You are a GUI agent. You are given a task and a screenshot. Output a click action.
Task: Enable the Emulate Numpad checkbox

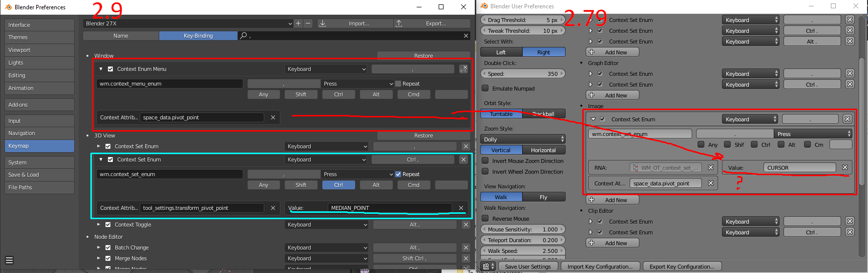tap(485, 89)
